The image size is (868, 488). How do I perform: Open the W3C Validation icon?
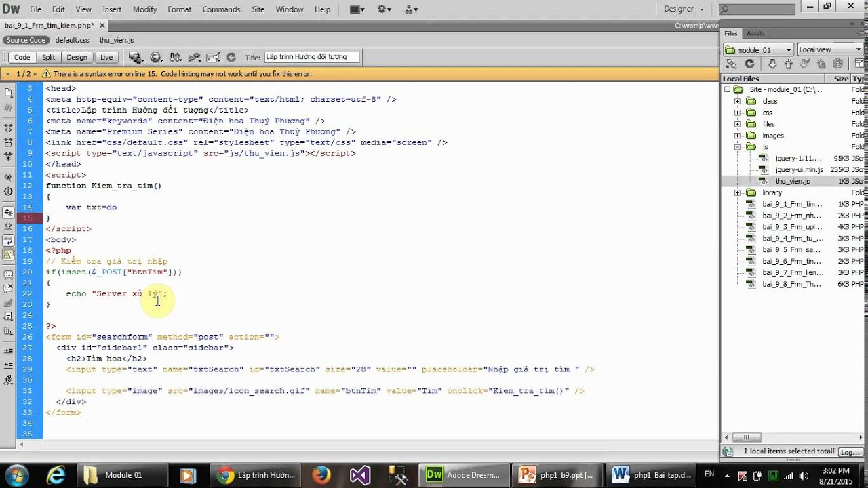[x=195, y=58]
